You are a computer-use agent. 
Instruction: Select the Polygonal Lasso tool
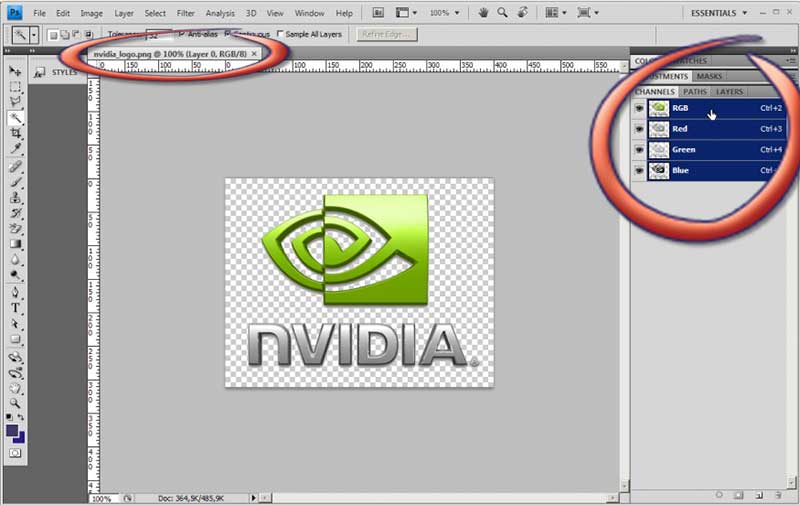15,102
